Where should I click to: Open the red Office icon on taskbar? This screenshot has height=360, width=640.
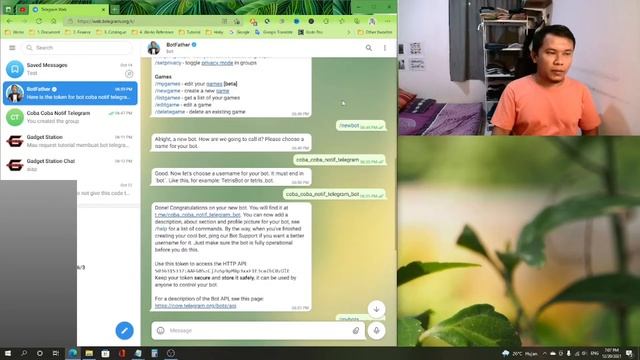tap(122, 353)
